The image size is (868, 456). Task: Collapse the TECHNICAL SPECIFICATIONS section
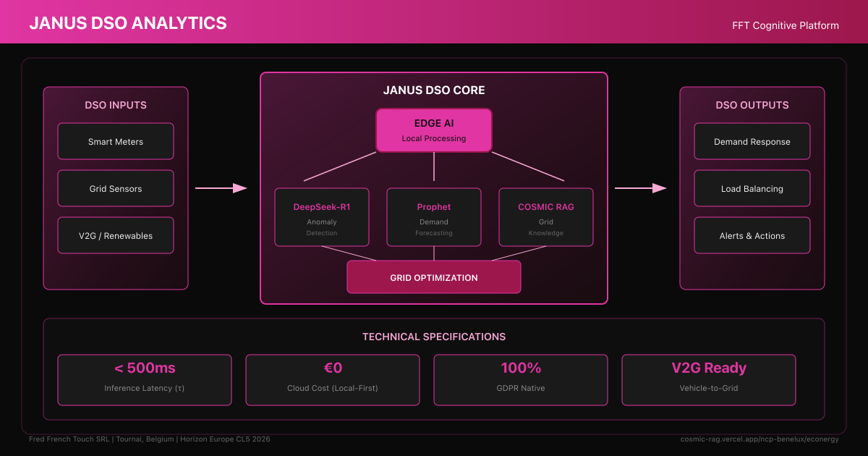[x=434, y=337]
